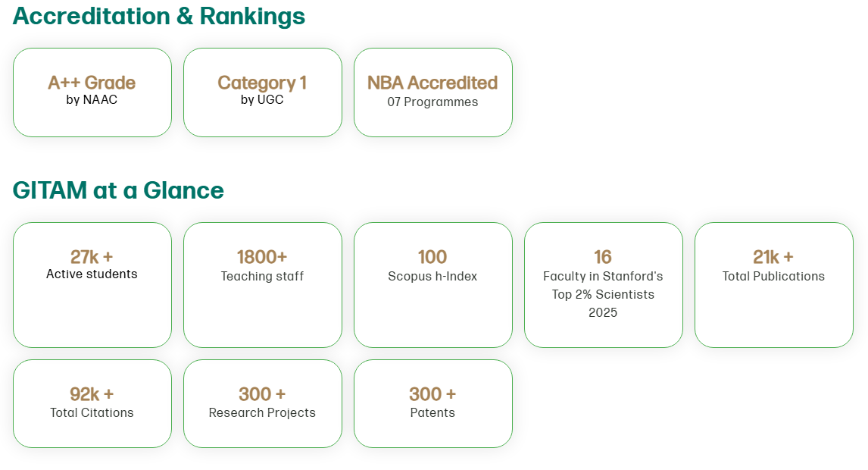
Task: Click the NBA Accredited title
Action: click(432, 83)
